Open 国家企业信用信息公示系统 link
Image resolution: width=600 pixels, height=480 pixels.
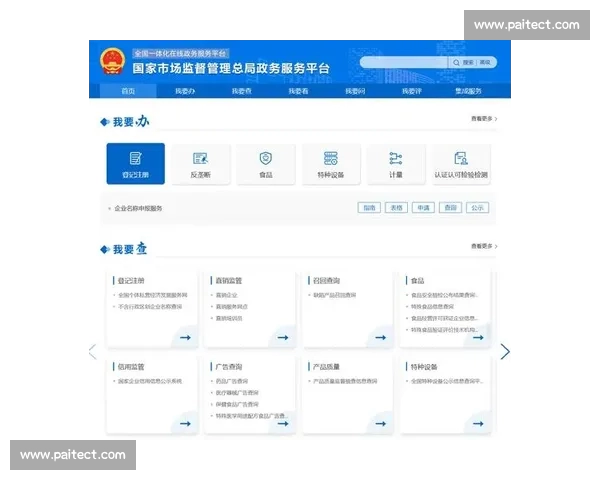pos(150,381)
